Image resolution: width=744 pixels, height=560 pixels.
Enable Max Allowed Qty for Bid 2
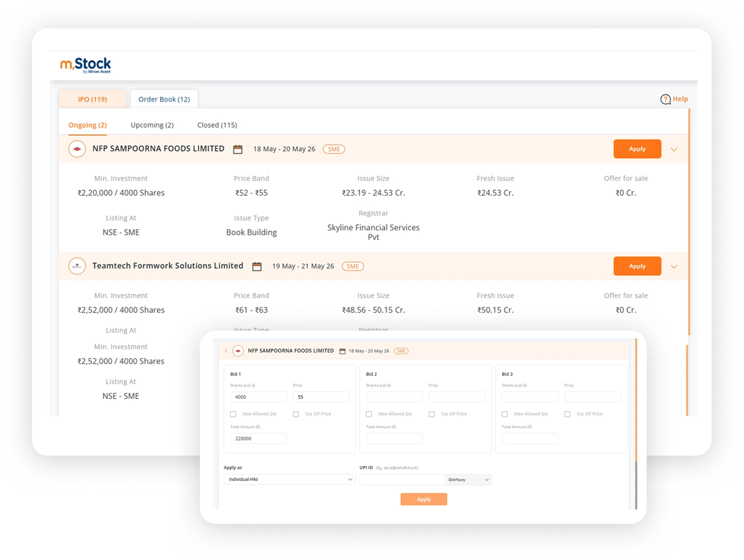(369, 414)
